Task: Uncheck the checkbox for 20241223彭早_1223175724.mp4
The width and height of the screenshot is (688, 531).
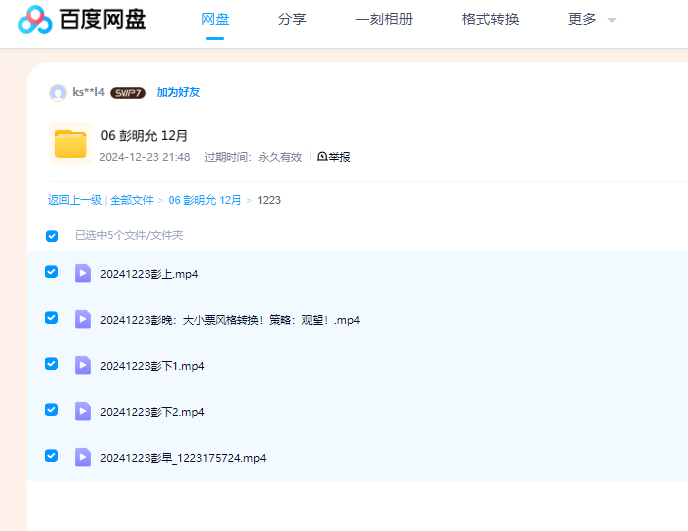Action: coord(51,456)
